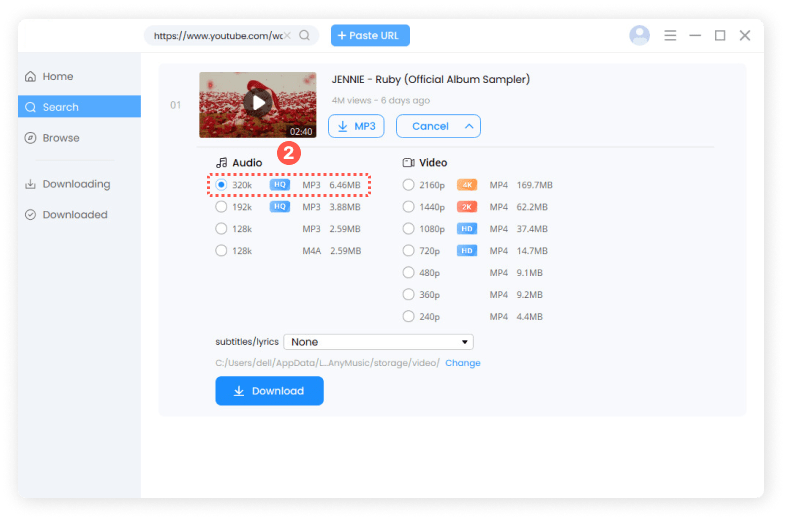Viewport: 786px width, 520px height.
Task: Open the Search sidebar item
Action: (x=79, y=107)
